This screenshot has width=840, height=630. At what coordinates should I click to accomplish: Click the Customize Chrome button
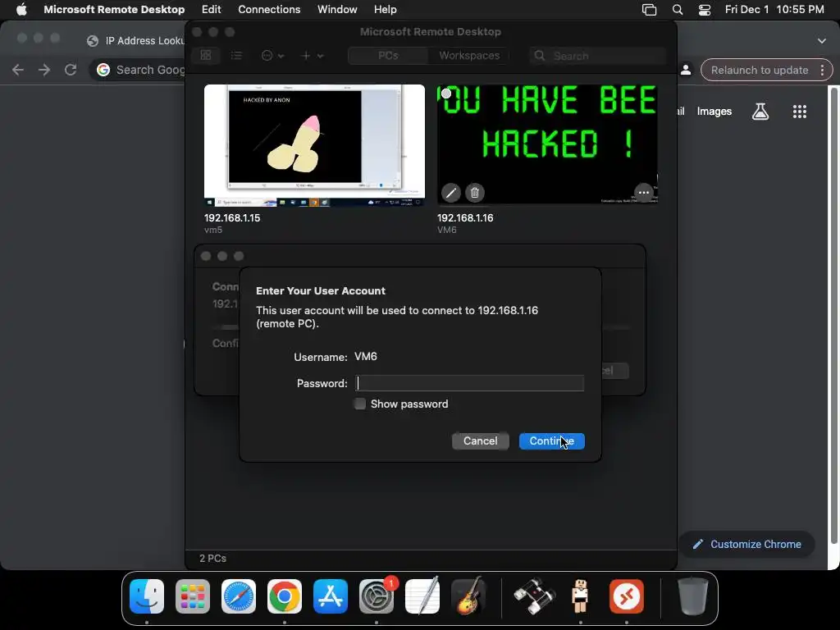[x=746, y=544]
